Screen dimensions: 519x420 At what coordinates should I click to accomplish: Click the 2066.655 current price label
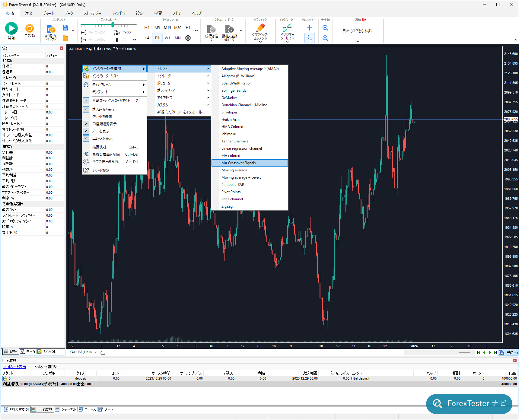511,119
